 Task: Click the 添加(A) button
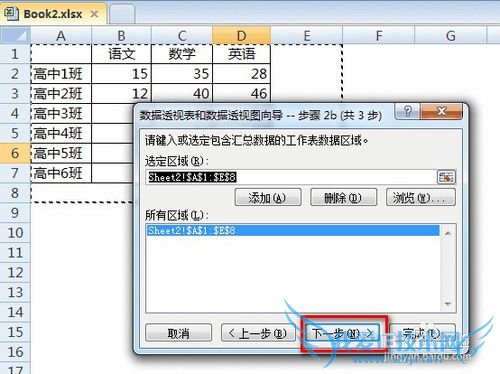coord(268,198)
